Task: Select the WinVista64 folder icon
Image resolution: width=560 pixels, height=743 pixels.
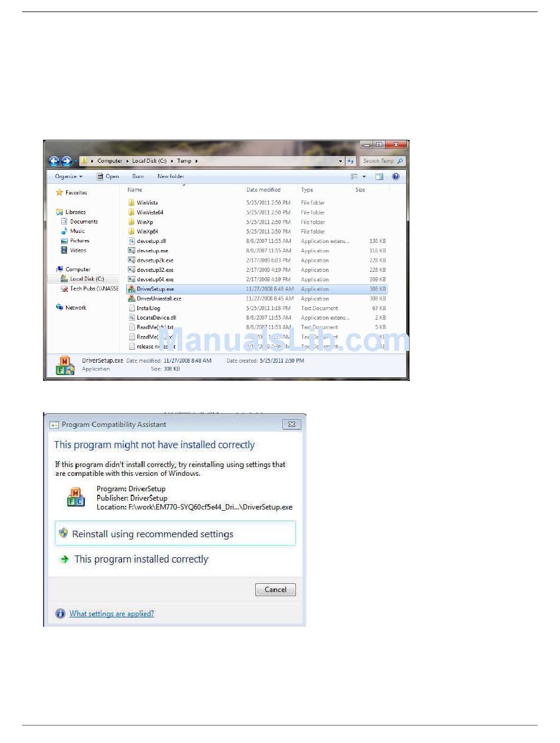Action: [131, 212]
